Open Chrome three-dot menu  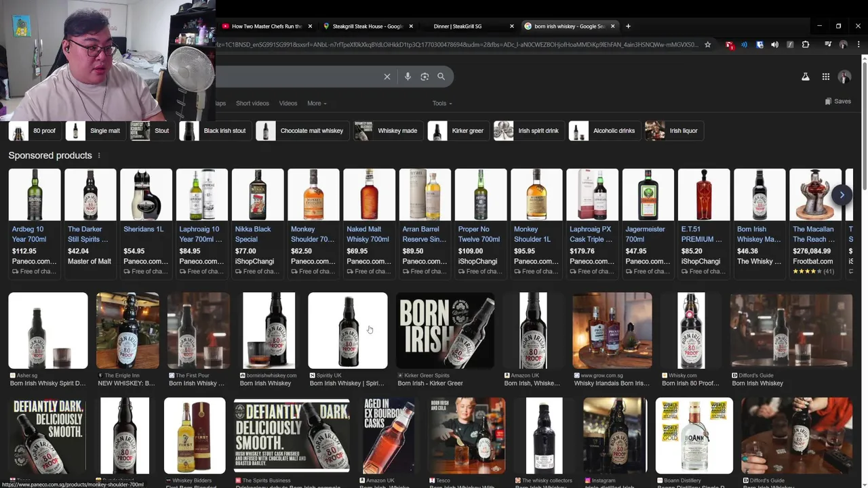858,45
